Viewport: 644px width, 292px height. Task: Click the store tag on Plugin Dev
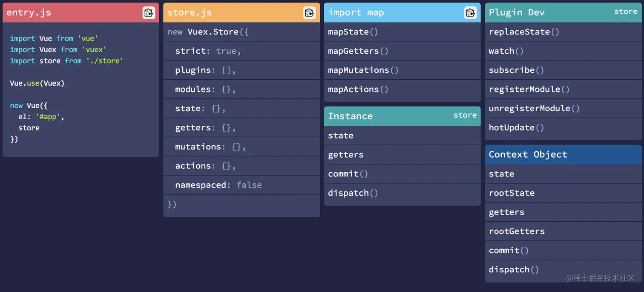pyautogui.click(x=626, y=12)
